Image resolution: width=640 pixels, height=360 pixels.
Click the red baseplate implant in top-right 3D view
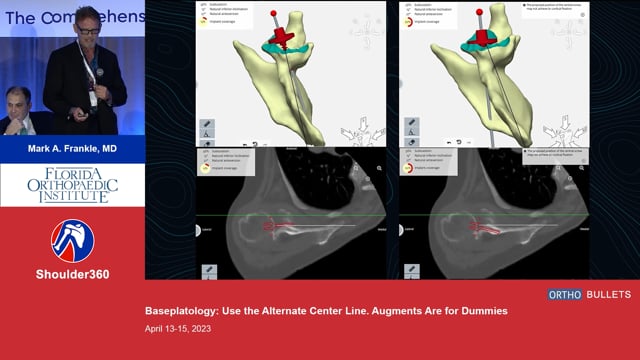coord(483,38)
